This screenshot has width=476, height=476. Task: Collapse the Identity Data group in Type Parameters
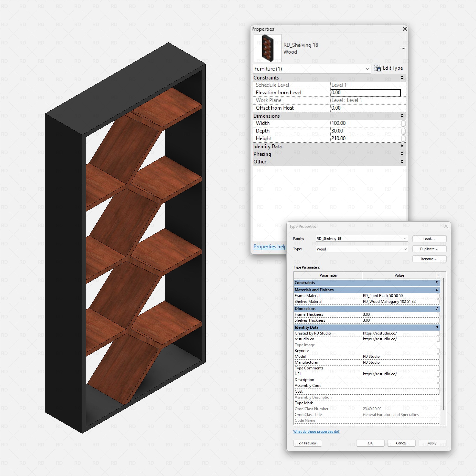pos(437,327)
